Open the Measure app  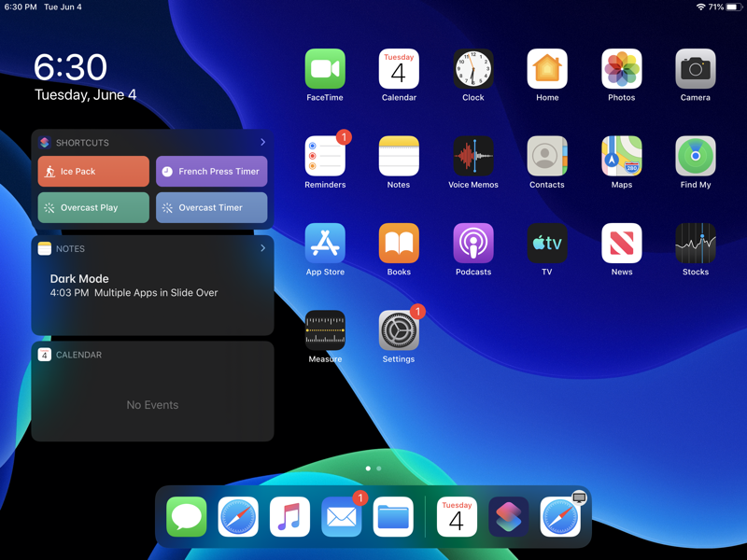(x=325, y=330)
